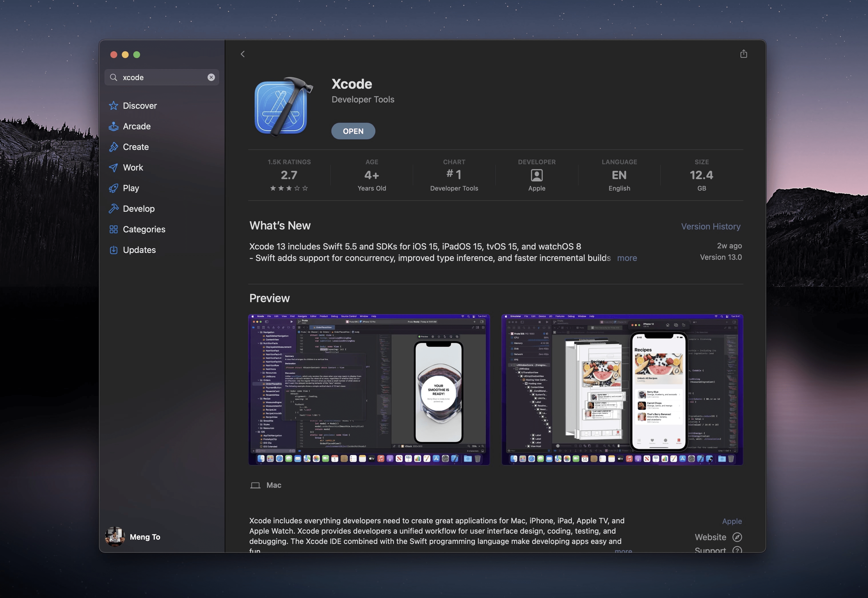Click the 4+ Years Old age rating
Viewport: 868px width, 598px height.
372,175
